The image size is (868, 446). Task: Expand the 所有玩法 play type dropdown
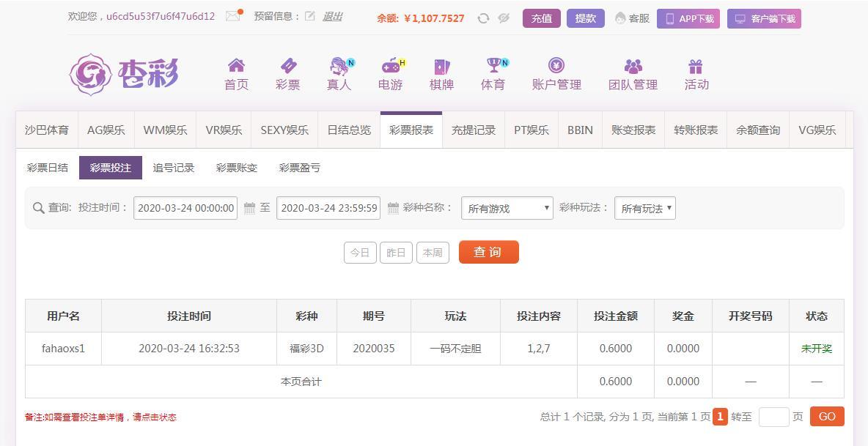coord(644,208)
